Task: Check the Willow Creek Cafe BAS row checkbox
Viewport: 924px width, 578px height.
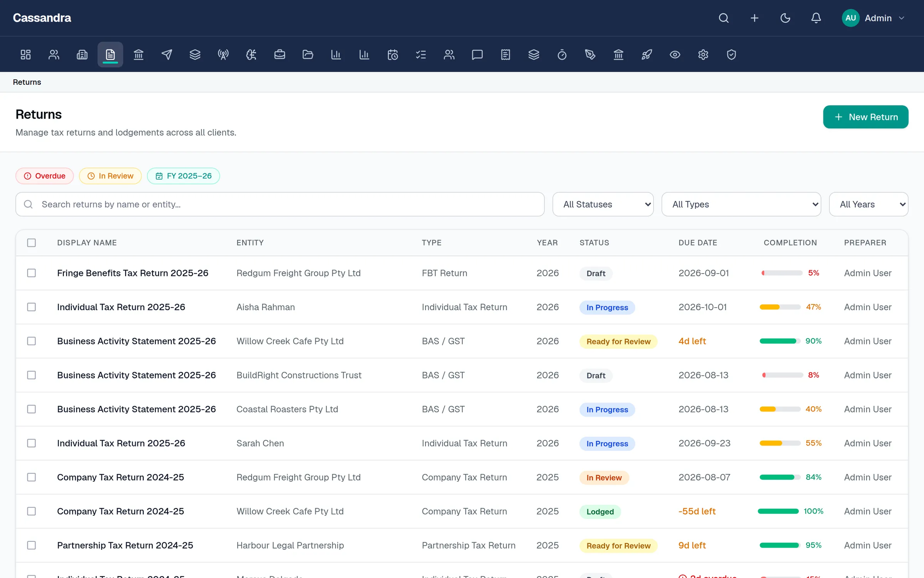Action: click(32, 341)
